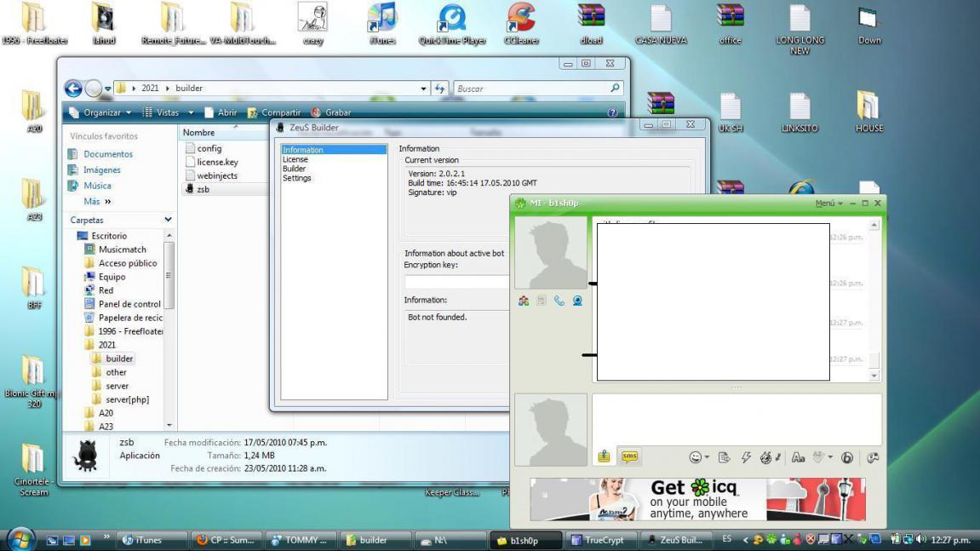This screenshot has height=551, width=980.
Task: Start a webcam session with the contact
Action: [577, 301]
